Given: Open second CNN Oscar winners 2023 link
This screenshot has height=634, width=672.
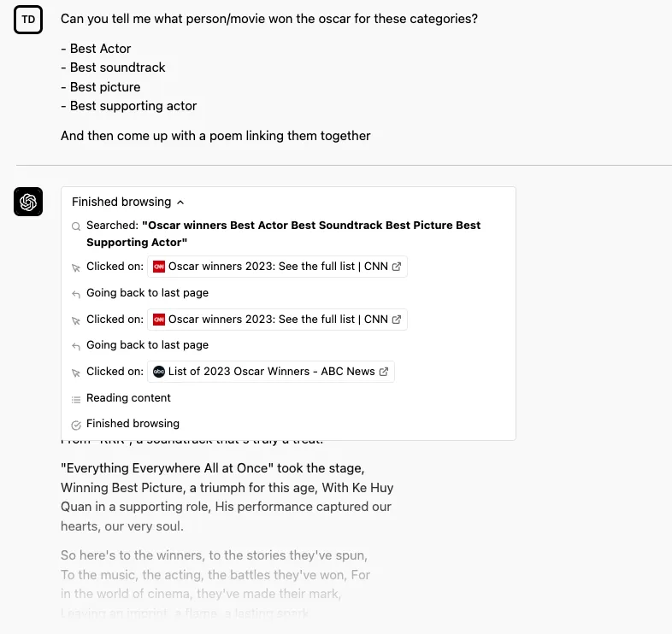Looking at the screenshot, I should point(277,320).
